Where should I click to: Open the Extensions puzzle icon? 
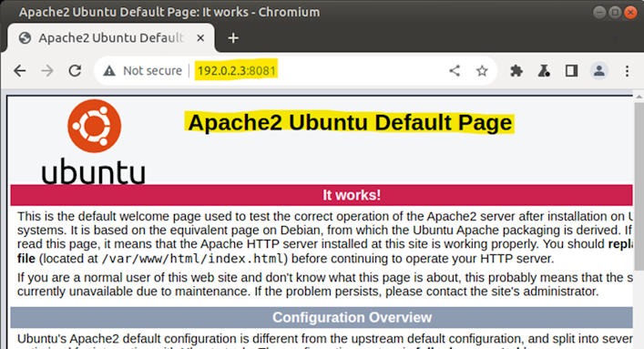(x=516, y=71)
